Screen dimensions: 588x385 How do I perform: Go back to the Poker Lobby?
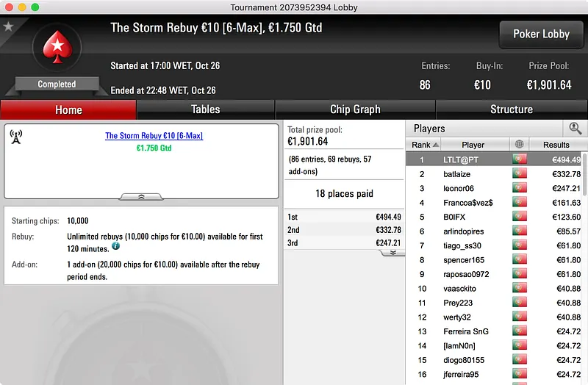coord(541,34)
